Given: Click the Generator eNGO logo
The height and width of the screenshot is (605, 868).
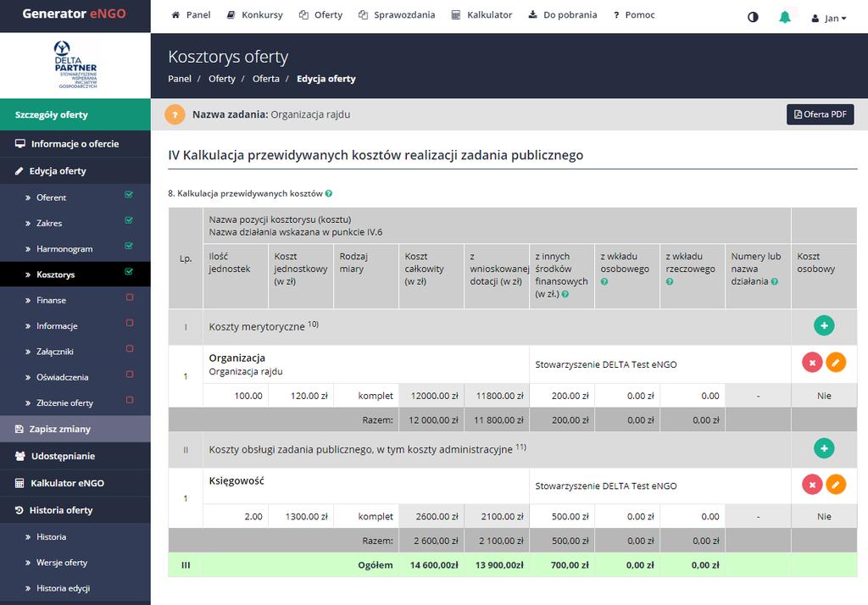Looking at the screenshot, I should (x=75, y=14).
